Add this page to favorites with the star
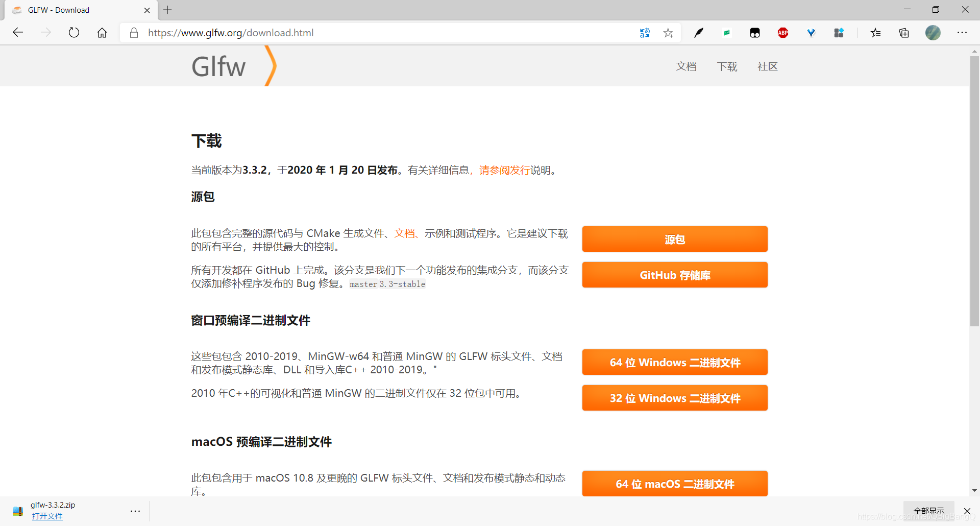The height and width of the screenshot is (526, 980). (x=668, y=33)
